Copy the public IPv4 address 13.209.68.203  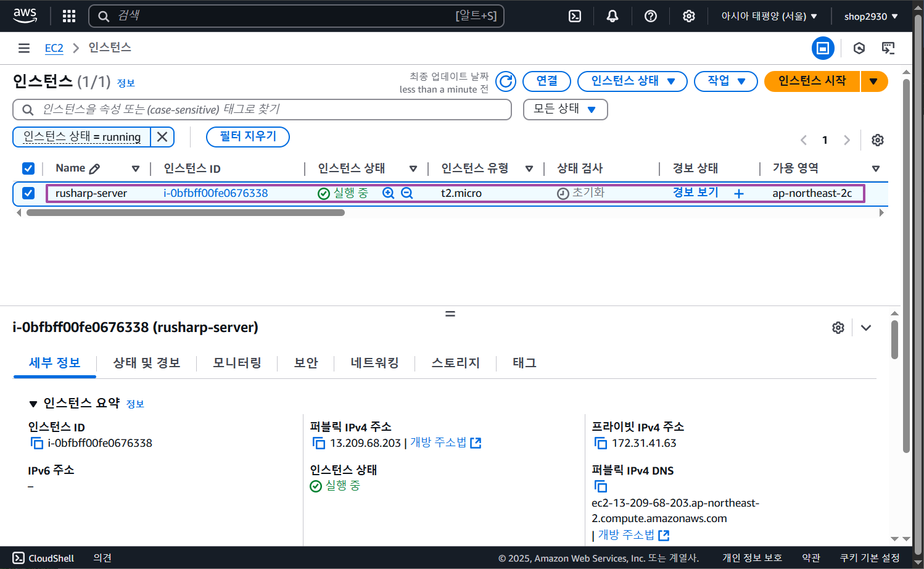[x=319, y=443]
